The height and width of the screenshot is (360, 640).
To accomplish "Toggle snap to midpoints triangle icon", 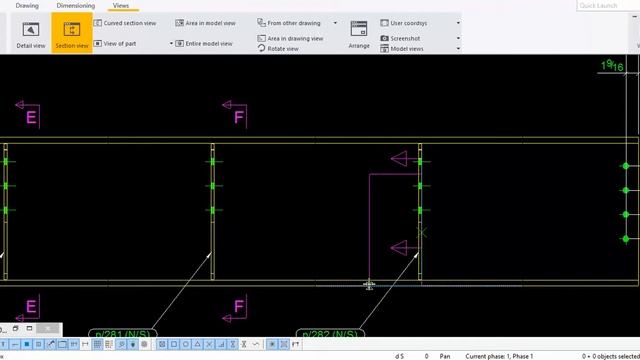I will coord(198,344).
